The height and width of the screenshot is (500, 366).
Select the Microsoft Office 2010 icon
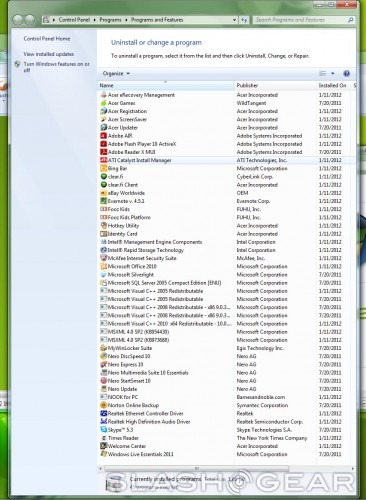point(104,266)
